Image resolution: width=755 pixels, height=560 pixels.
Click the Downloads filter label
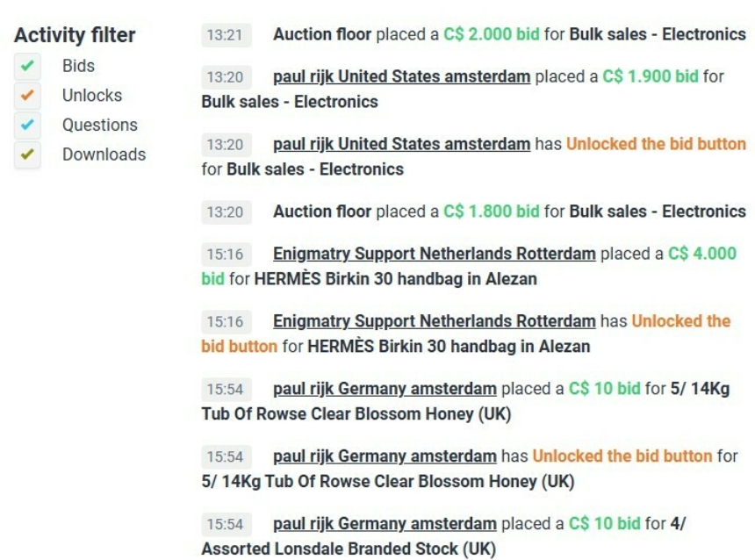tap(104, 154)
